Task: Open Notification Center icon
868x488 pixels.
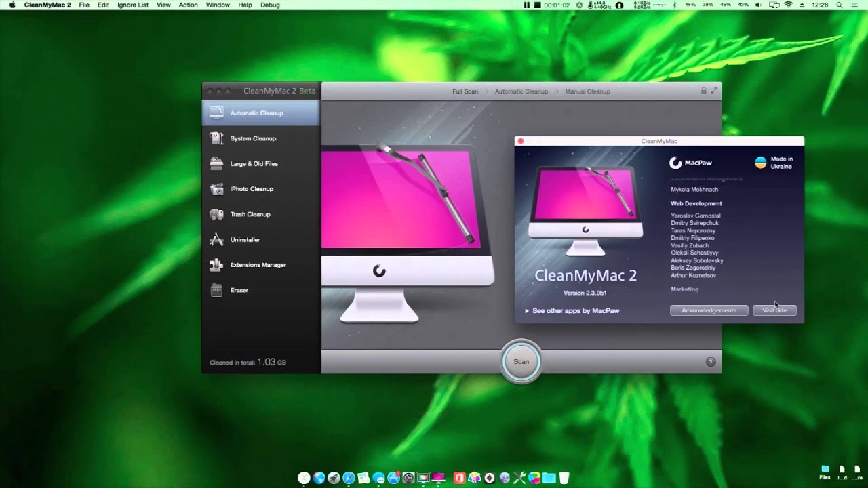Action: (854, 5)
